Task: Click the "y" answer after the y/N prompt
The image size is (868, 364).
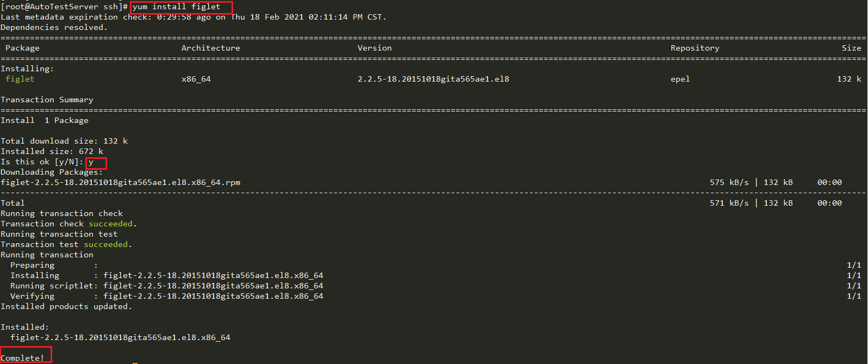Action: pyautogui.click(x=91, y=162)
